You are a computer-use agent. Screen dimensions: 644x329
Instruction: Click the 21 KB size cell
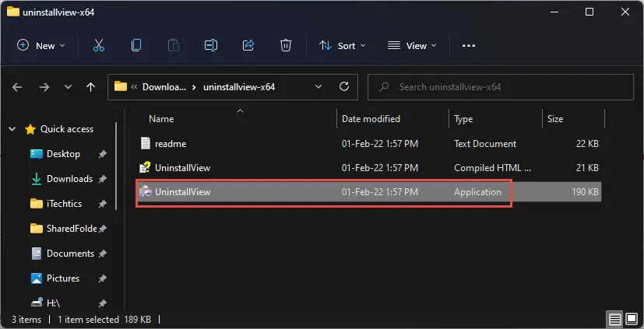click(588, 168)
